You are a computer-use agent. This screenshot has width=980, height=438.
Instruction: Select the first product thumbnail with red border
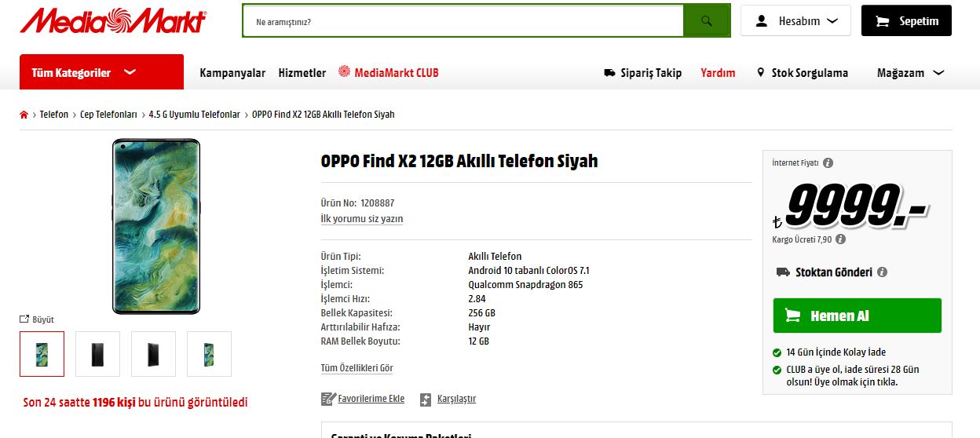tap(42, 354)
